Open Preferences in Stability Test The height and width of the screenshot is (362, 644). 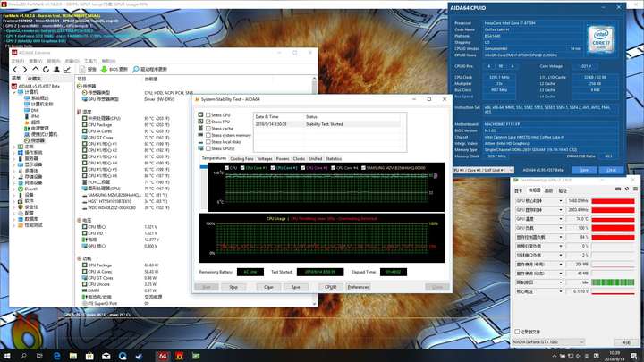[358, 287]
